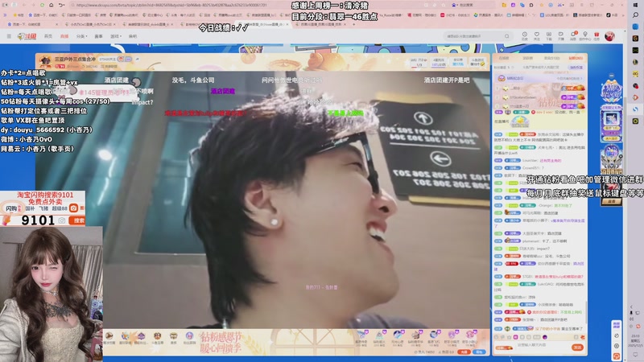Select the third gift in right gift row
Viewport: 644px width, 362px height.
click(397, 337)
